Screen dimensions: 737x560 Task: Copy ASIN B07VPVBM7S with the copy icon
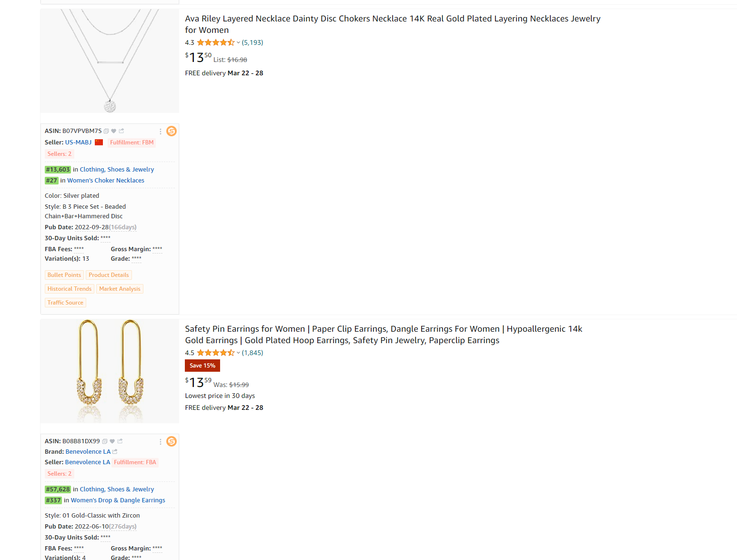(106, 131)
